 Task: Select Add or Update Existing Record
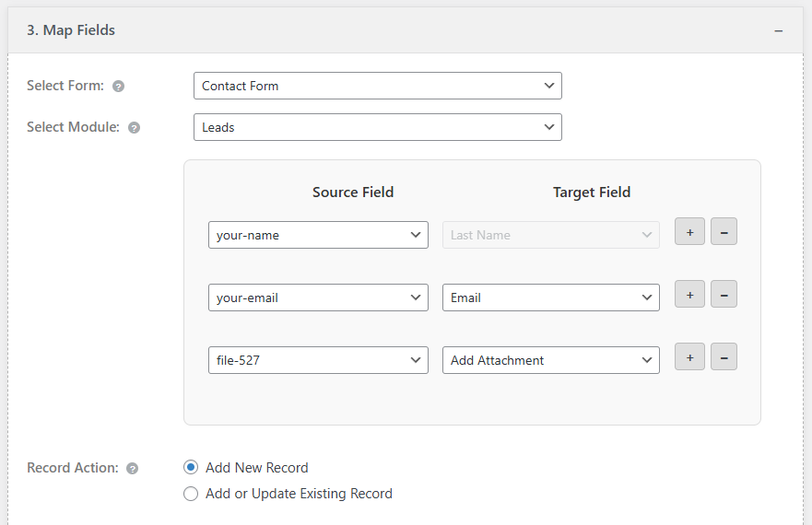tap(191, 494)
